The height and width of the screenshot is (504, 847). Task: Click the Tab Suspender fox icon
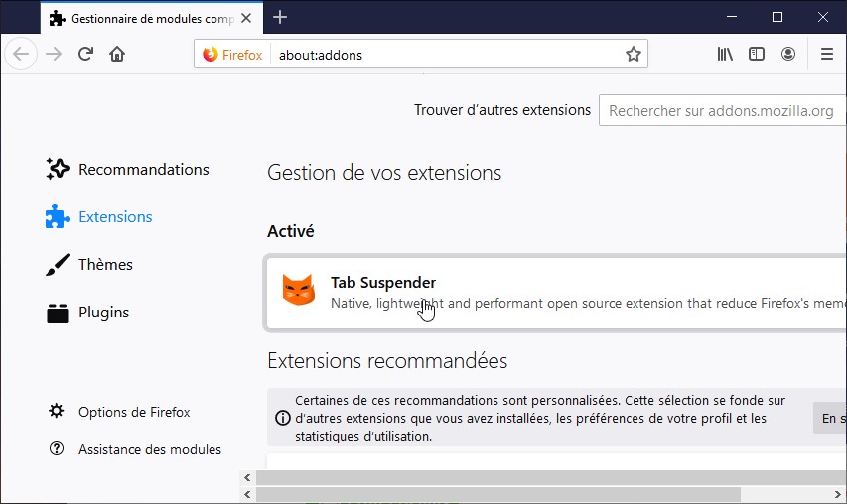(298, 290)
